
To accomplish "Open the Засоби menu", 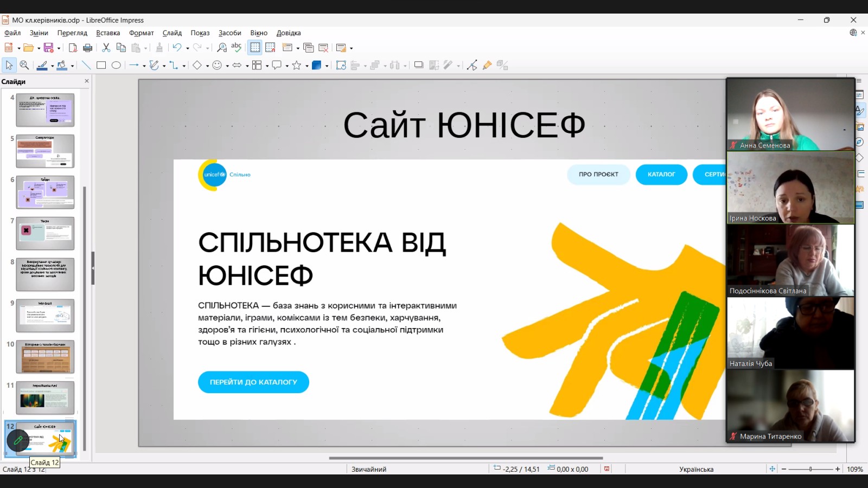I will pyautogui.click(x=230, y=33).
